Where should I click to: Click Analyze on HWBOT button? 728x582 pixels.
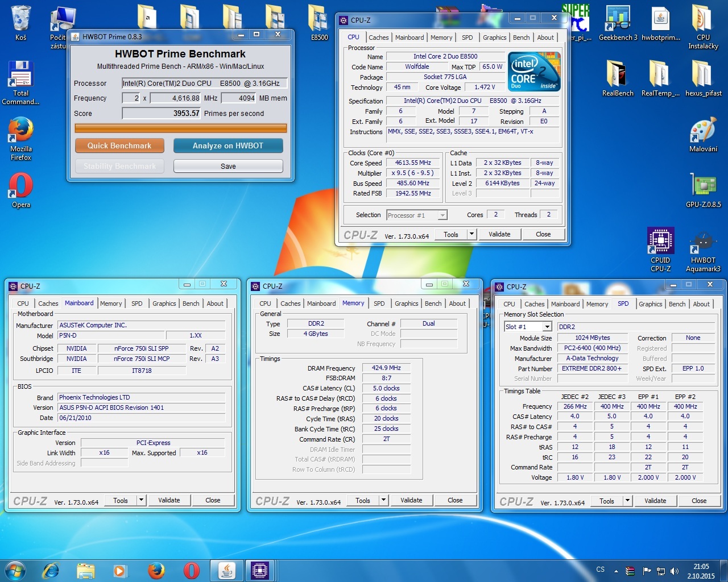pos(228,145)
